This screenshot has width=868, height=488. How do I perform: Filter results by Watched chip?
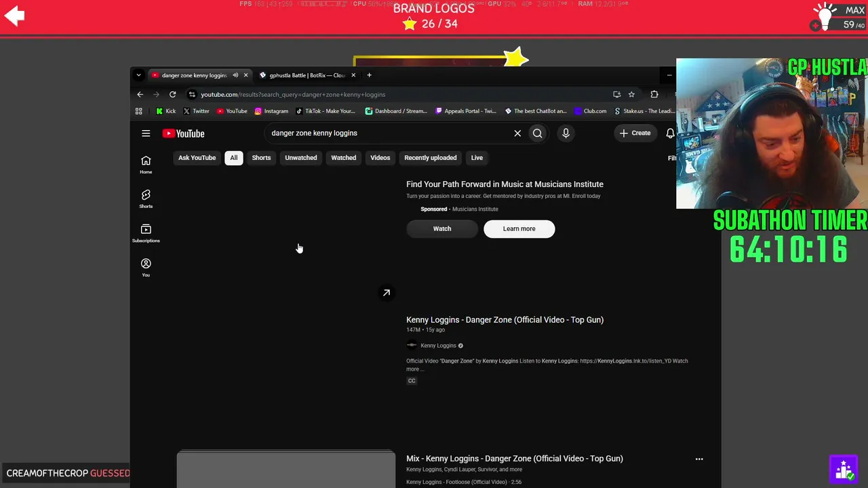click(343, 158)
